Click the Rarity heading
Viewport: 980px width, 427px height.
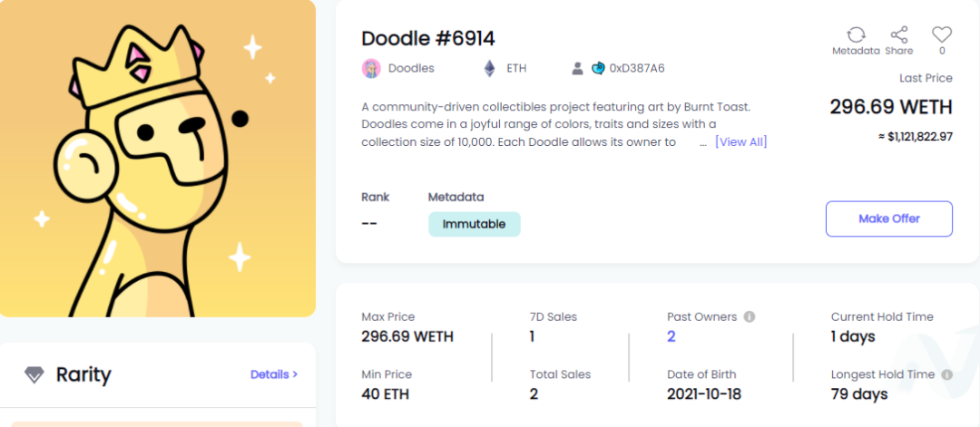pyautogui.click(x=83, y=374)
